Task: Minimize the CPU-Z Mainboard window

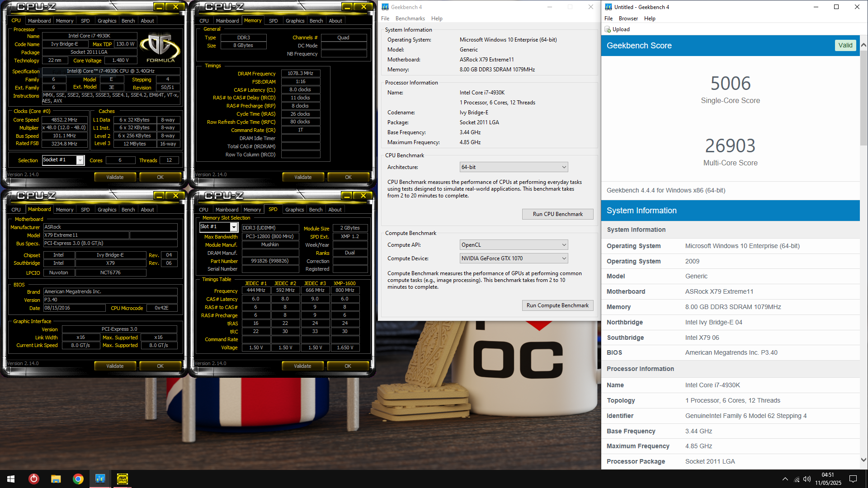Action: point(159,196)
